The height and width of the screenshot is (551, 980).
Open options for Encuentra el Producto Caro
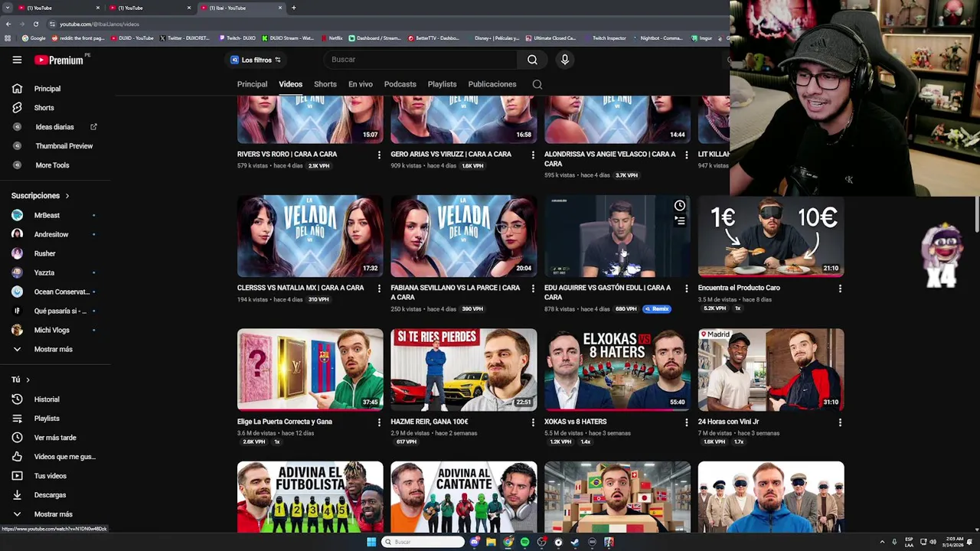point(840,289)
